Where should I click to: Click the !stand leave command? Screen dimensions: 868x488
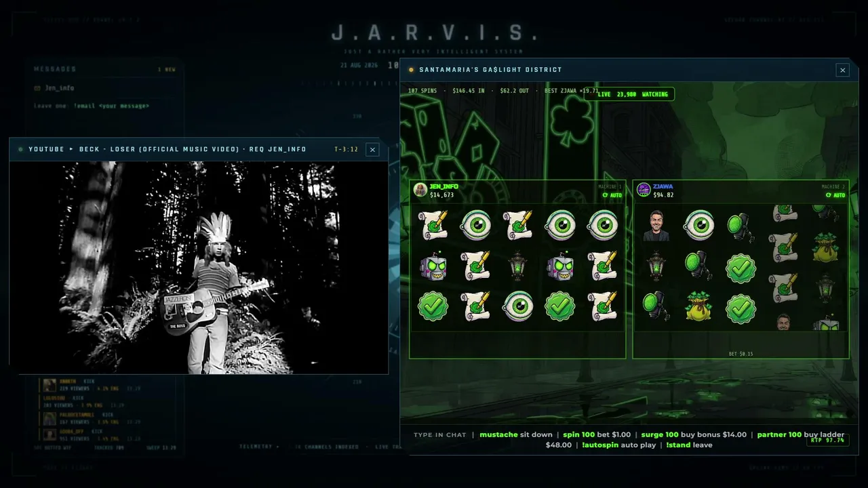[x=689, y=445]
